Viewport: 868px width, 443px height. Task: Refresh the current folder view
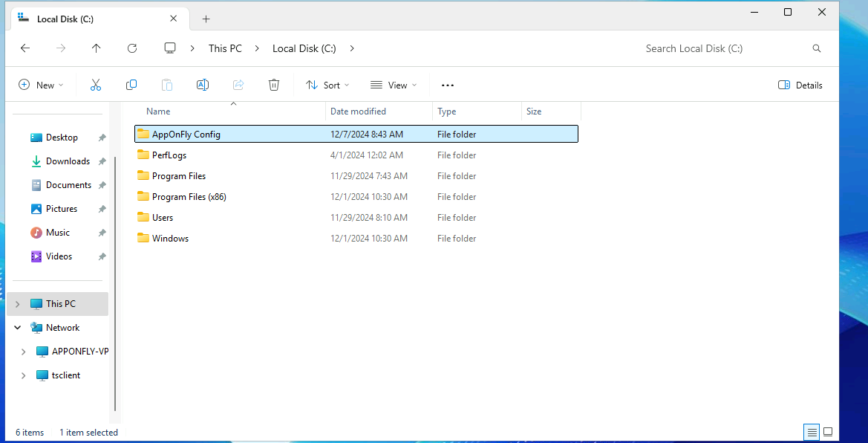pos(132,48)
